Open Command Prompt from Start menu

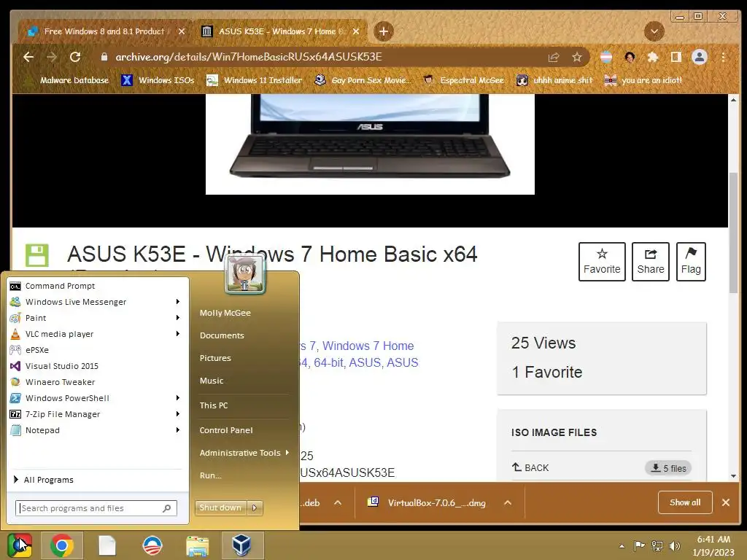98,286
